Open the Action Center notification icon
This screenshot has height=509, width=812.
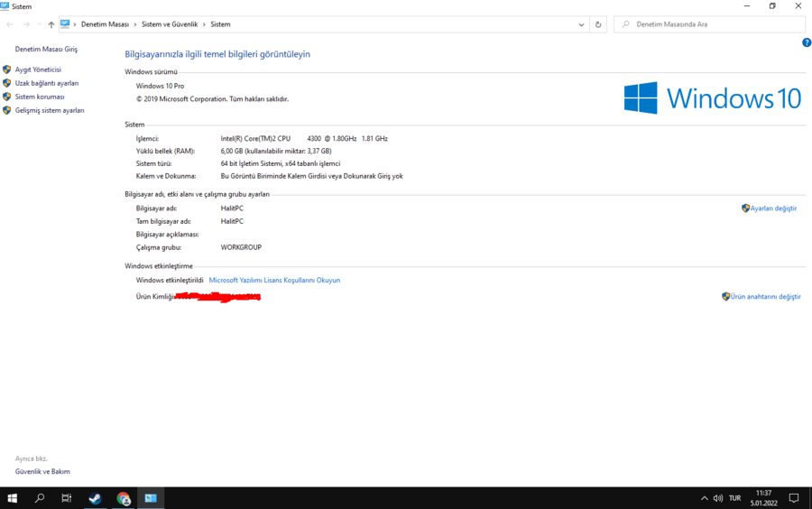(x=793, y=498)
